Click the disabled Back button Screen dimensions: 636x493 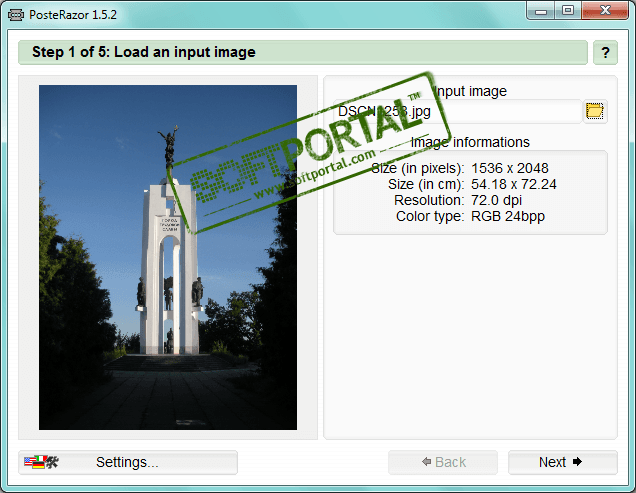coord(443,462)
